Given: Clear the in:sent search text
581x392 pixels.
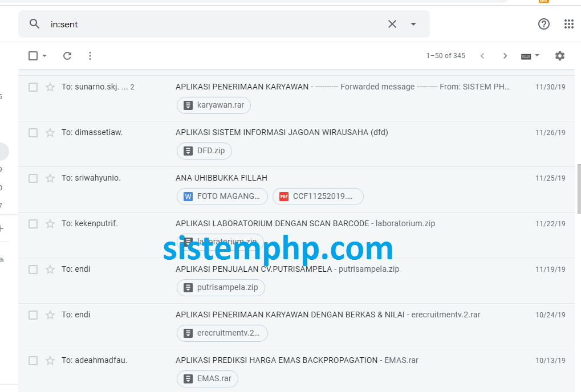Looking at the screenshot, I should [x=392, y=24].
